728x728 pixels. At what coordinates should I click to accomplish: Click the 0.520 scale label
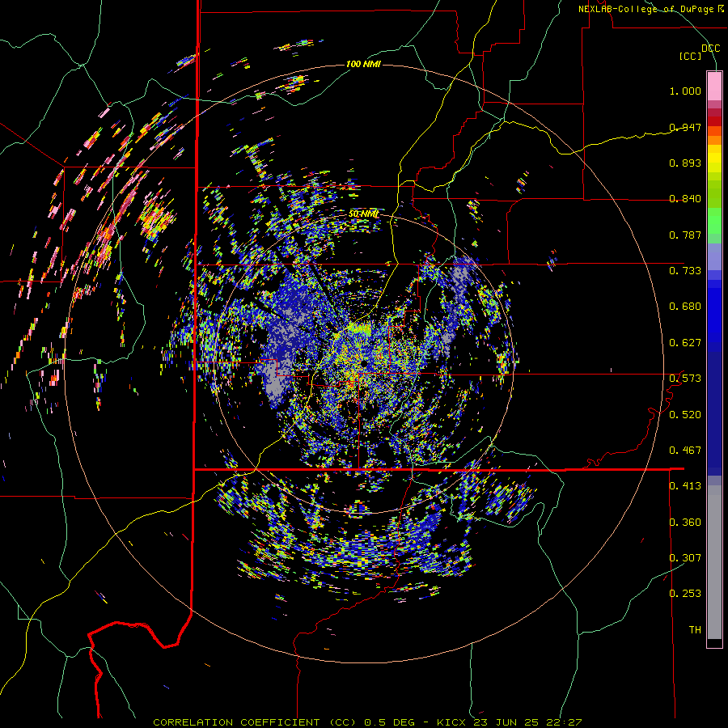(685, 415)
